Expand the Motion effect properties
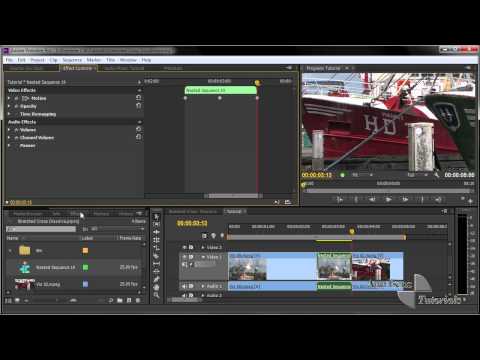480x360 pixels. (9, 98)
